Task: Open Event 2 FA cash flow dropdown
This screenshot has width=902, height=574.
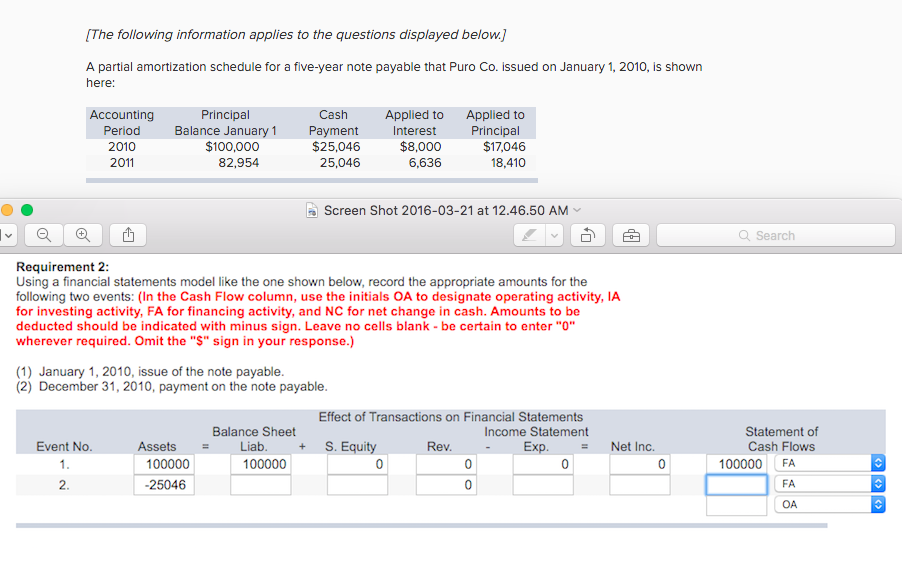Action: point(830,484)
